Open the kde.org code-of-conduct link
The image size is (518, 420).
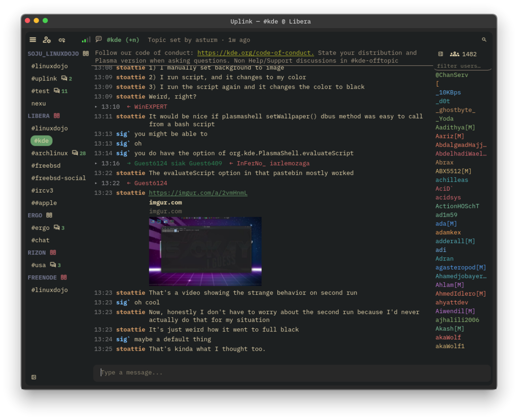coord(256,53)
